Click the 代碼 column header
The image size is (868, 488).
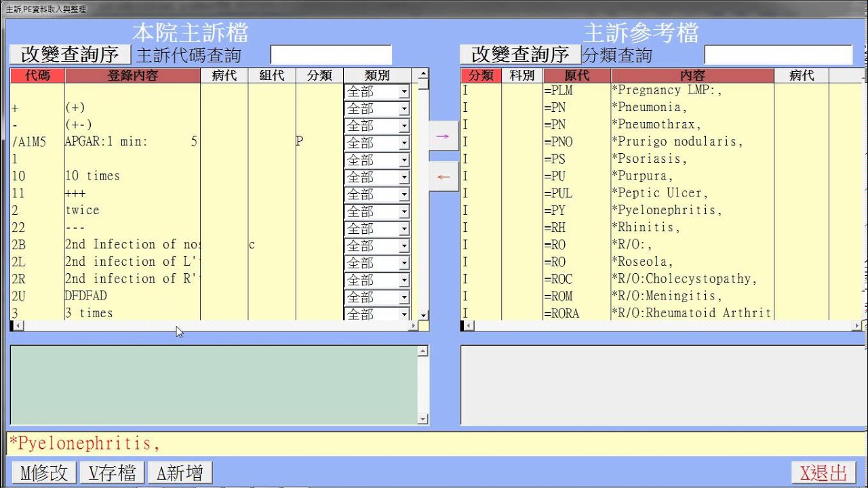pyautogui.click(x=37, y=75)
